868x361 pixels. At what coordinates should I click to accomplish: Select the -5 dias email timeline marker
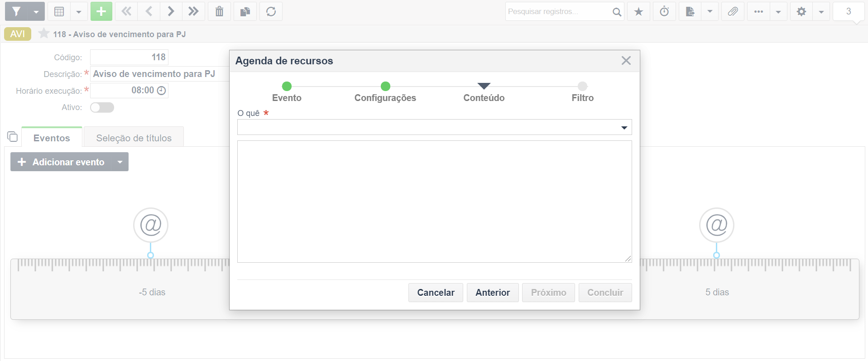click(151, 225)
